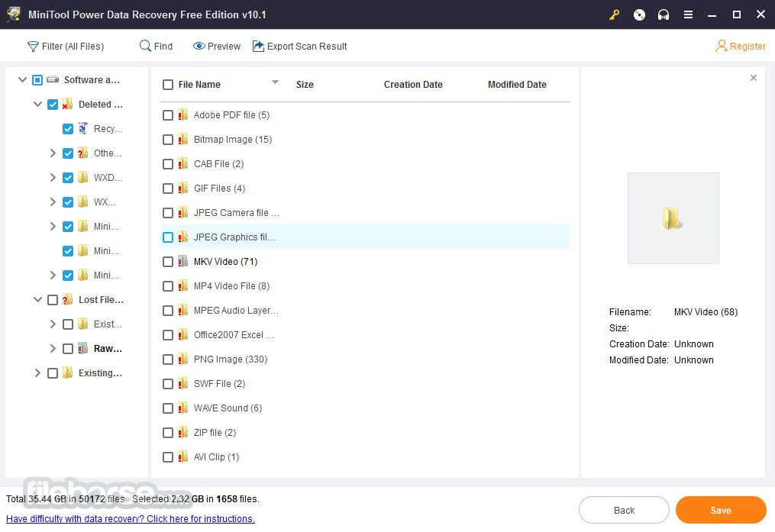Click the Deleted folder icon with red X
This screenshot has height=532, width=775.
pyautogui.click(x=67, y=105)
